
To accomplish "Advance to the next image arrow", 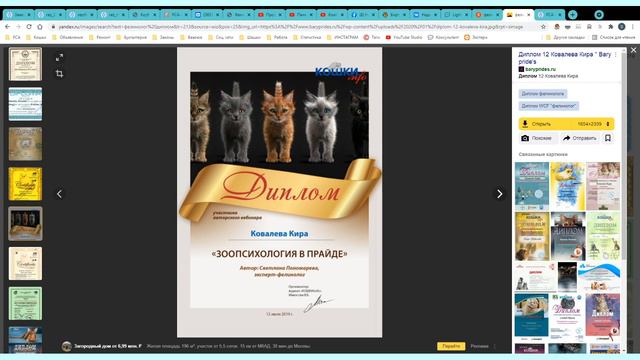I will click(500, 194).
